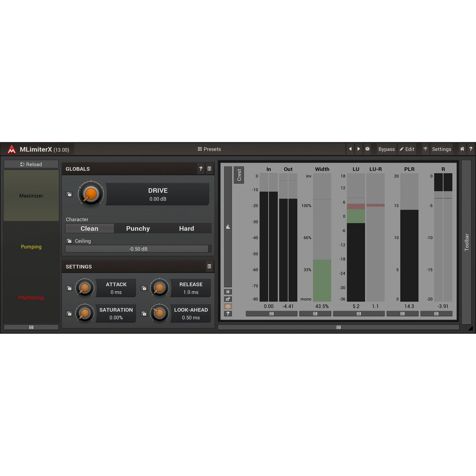Open the Globals help question mark

(201, 169)
